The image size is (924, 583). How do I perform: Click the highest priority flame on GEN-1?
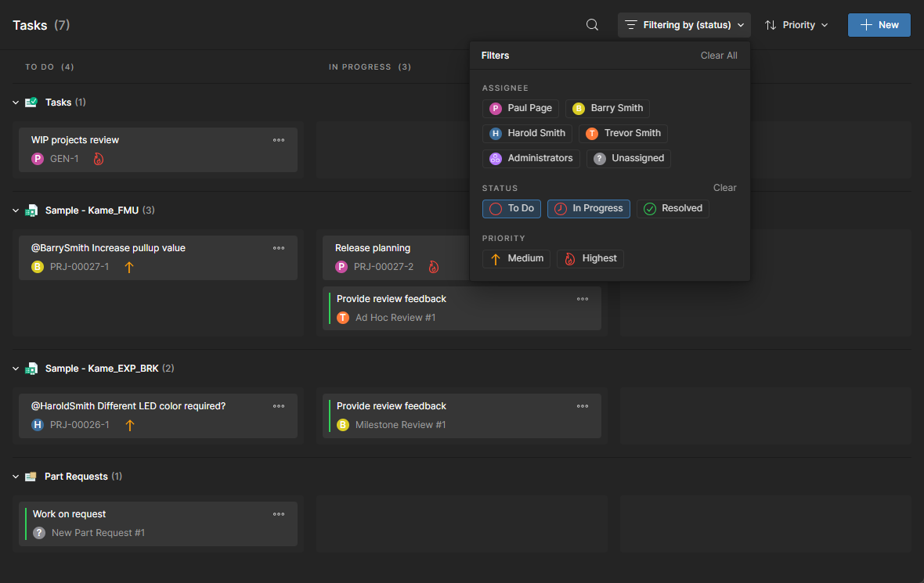coord(99,159)
